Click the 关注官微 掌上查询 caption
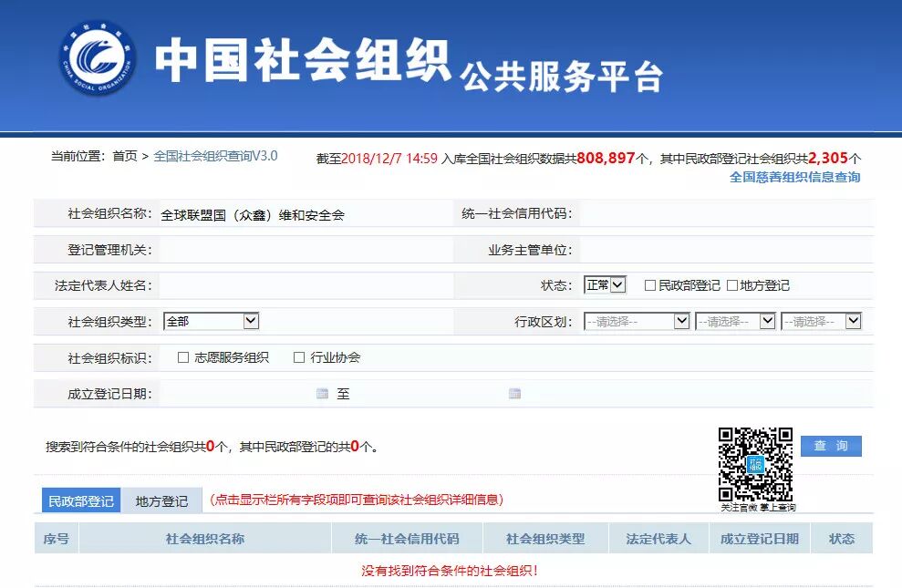The height and width of the screenshot is (588, 902). coord(758,508)
